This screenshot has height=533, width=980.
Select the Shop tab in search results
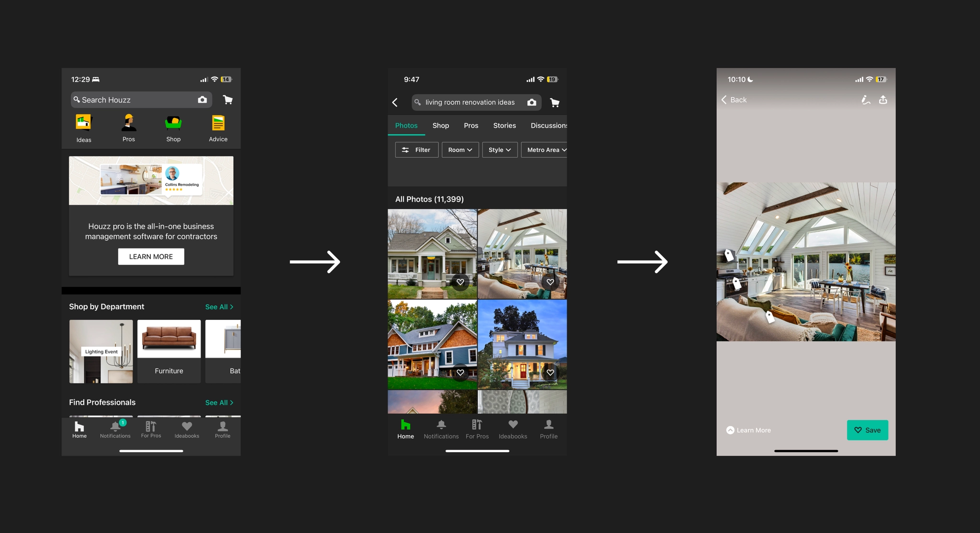coord(441,125)
